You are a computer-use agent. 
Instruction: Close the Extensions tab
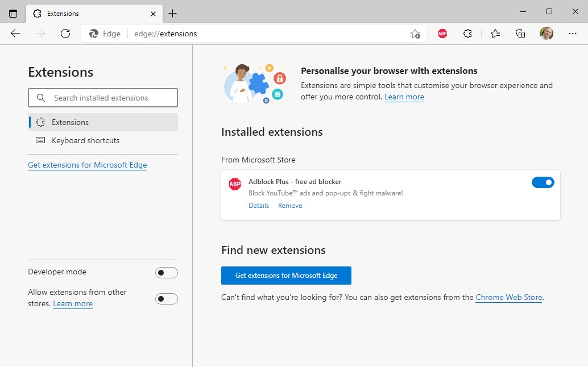pos(153,14)
